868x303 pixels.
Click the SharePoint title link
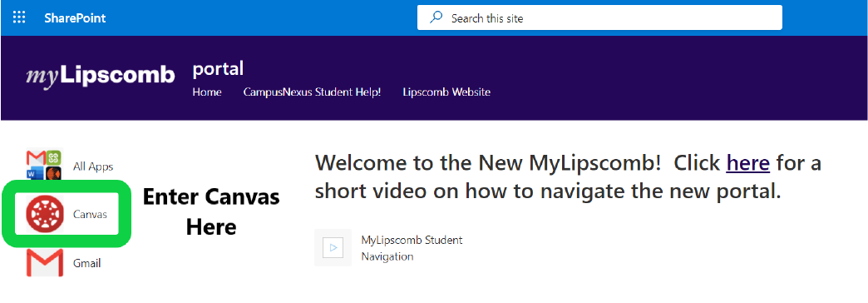click(75, 18)
